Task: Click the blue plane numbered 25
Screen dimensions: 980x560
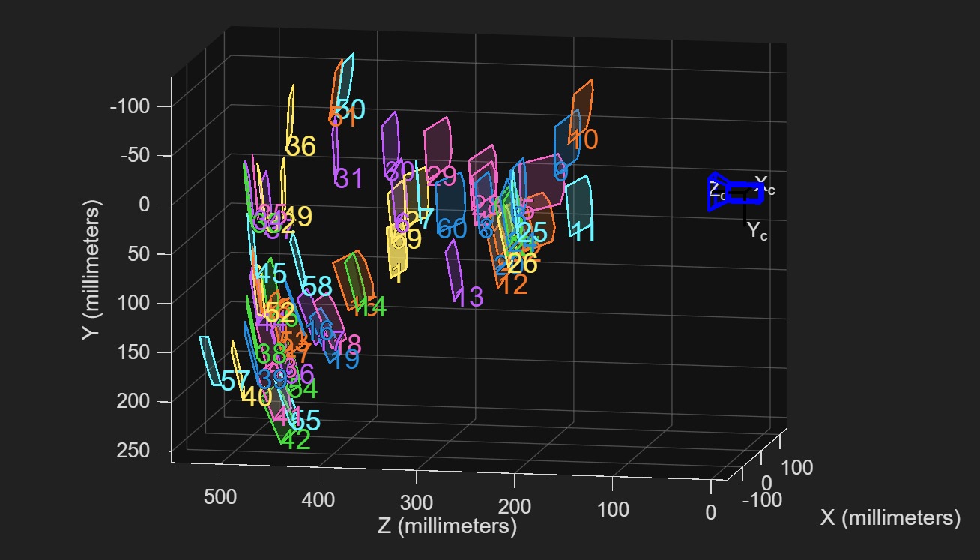Action: click(534, 232)
